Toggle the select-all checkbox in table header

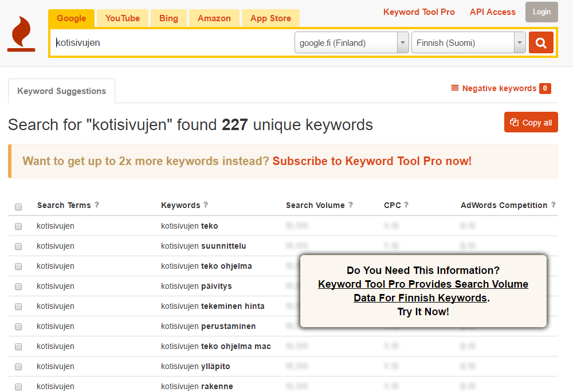tap(18, 207)
